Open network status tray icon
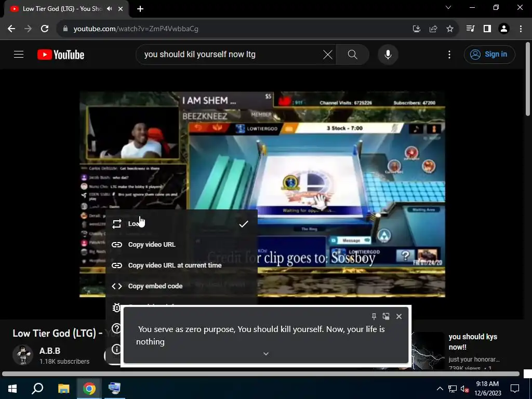The height and width of the screenshot is (399, 532). pos(453,389)
